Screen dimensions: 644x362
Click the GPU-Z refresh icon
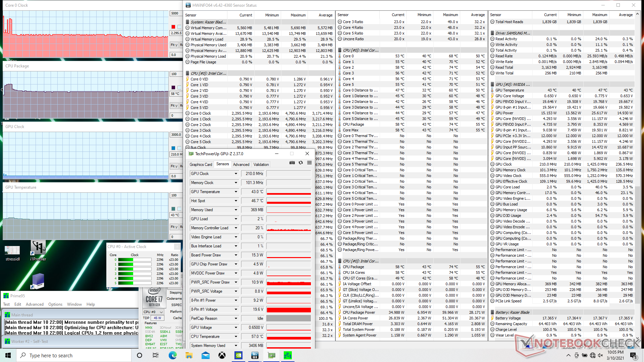point(301,163)
